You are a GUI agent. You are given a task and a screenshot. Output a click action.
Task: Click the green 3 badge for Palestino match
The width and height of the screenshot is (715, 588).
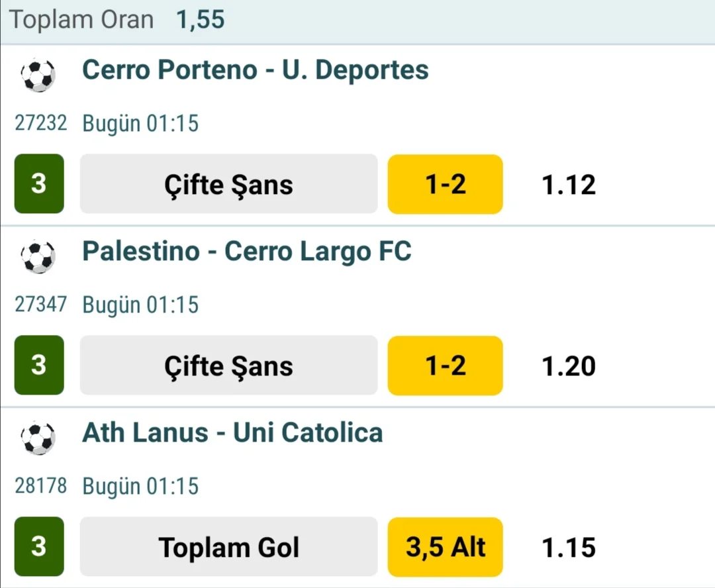point(39,366)
